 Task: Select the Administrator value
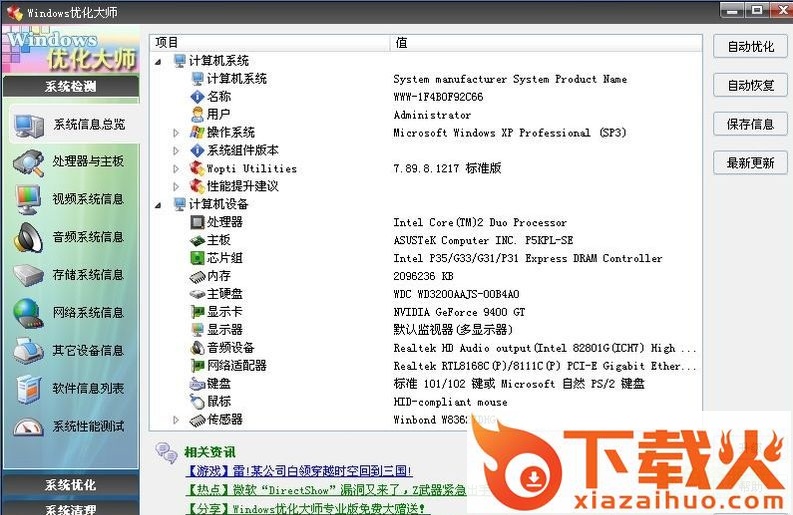[x=432, y=115]
